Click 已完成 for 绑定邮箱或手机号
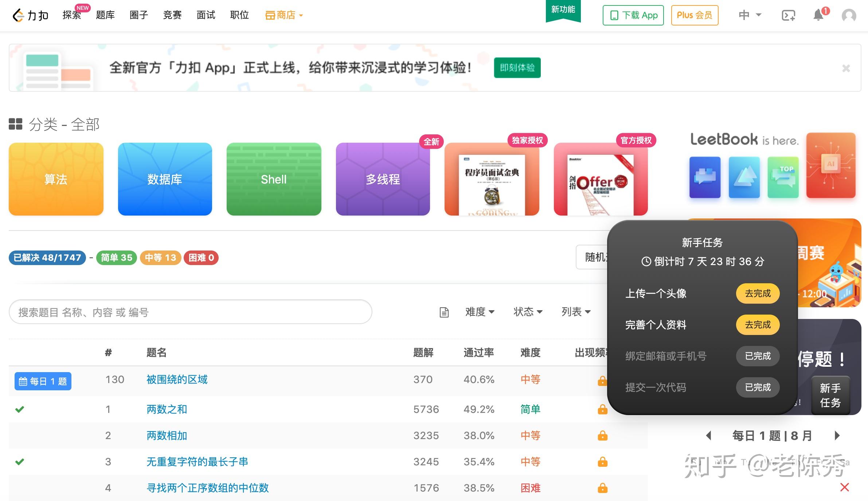This screenshot has width=868, height=501. (x=758, y=356)
